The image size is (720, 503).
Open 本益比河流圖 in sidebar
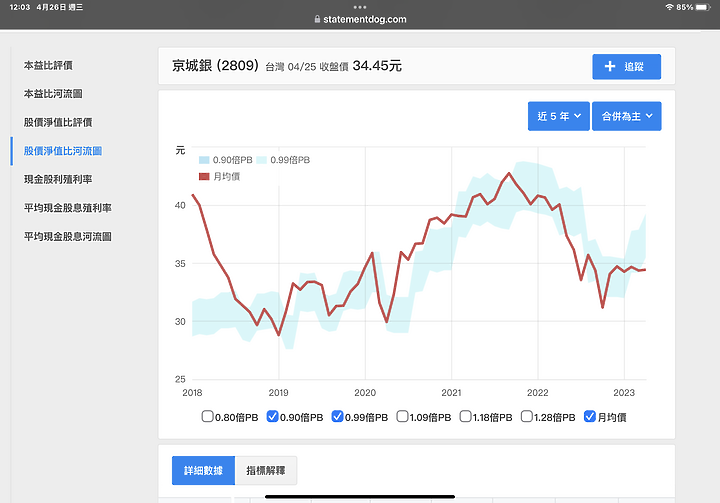(x=53, y=94)
